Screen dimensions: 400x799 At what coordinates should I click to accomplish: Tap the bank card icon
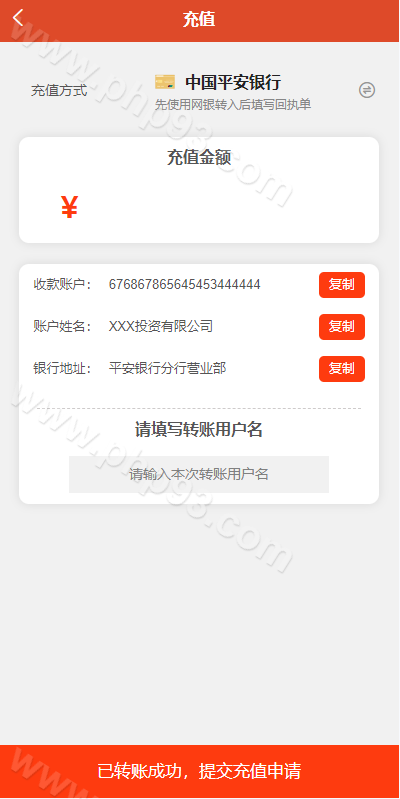[x=165, y=82]
